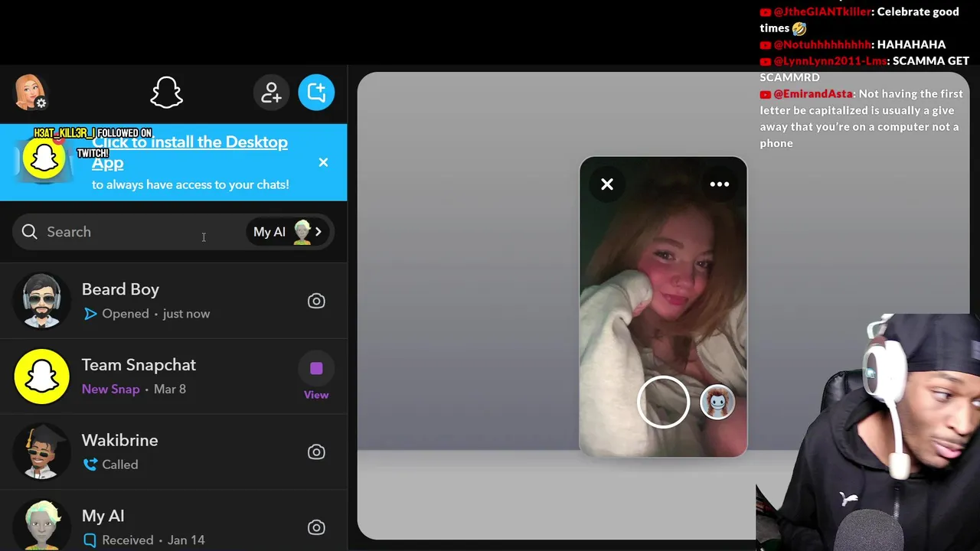Screen dimensions: 980x551
Task: Click the Team Snapchat yellow avatar
Action: 42,377
